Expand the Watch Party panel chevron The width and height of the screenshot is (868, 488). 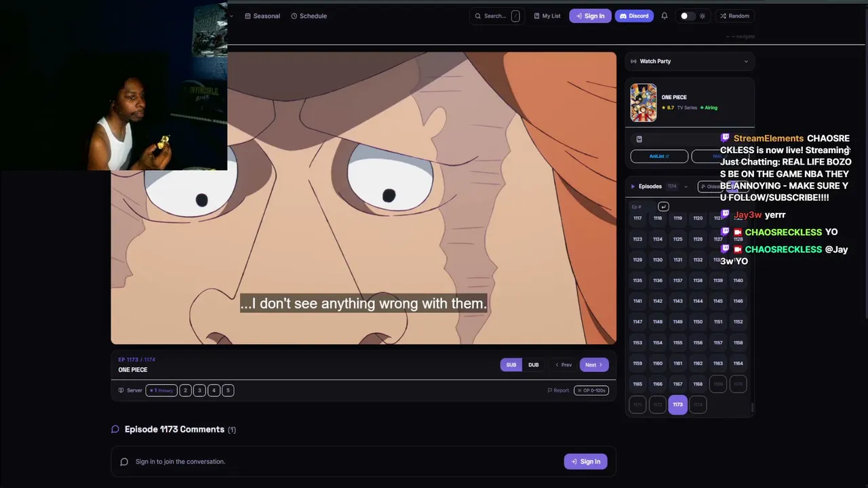pyautogui.click(x=746, y=61)
